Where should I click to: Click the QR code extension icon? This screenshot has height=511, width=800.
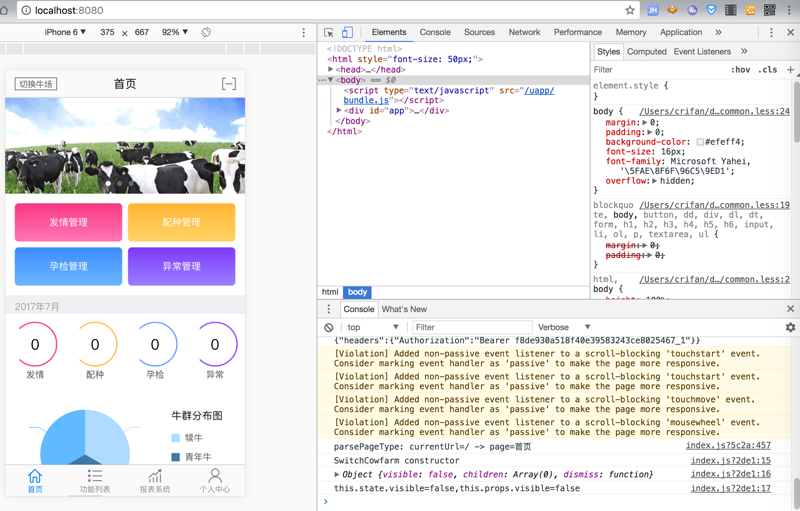tap(769, 10)
